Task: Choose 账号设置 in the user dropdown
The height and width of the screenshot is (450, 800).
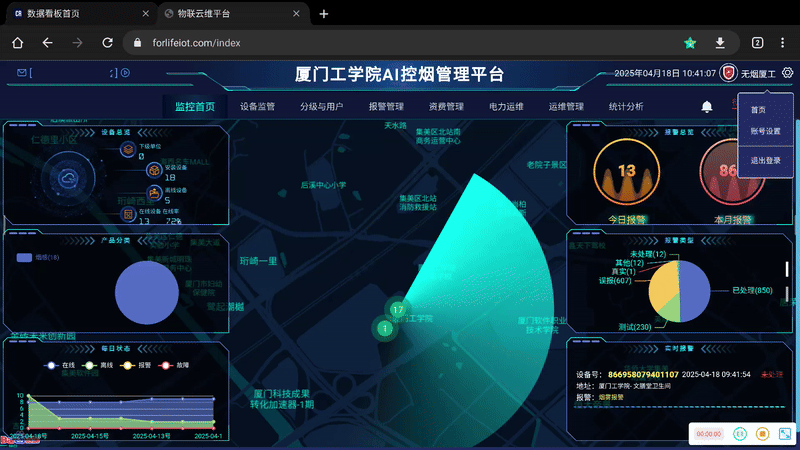Action: pyautogui.click(x=765, y=131)
